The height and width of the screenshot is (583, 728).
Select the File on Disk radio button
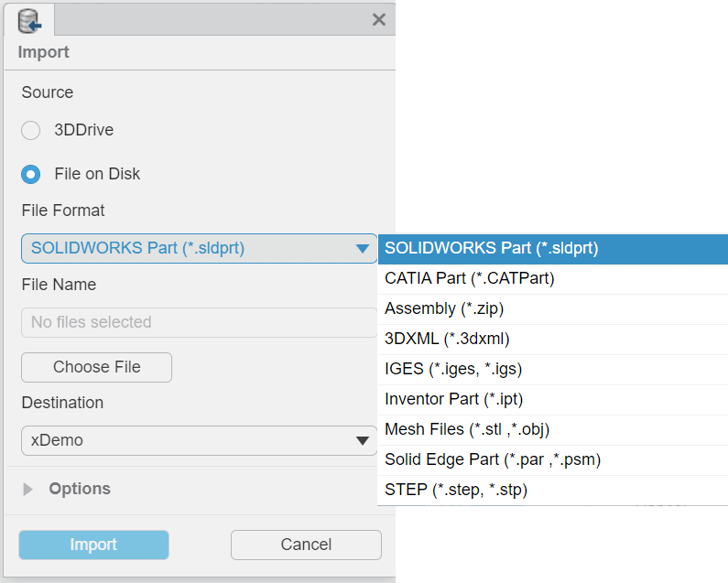(30, 174)
